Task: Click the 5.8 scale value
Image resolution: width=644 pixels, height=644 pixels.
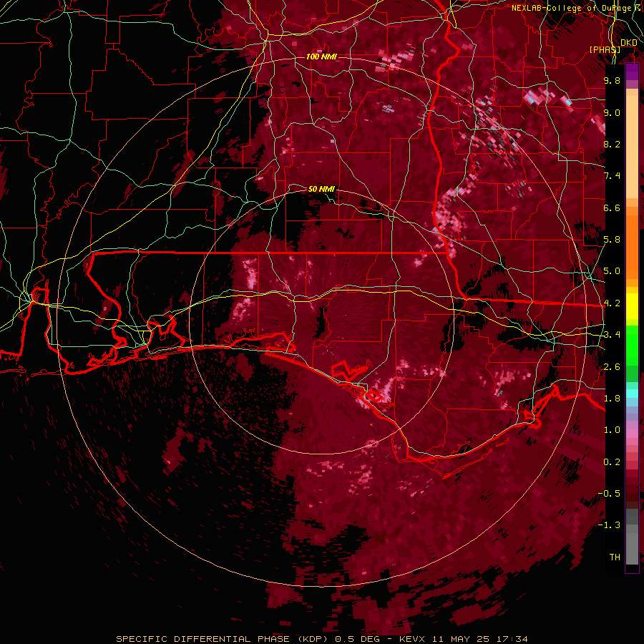Action: (612, 240)
